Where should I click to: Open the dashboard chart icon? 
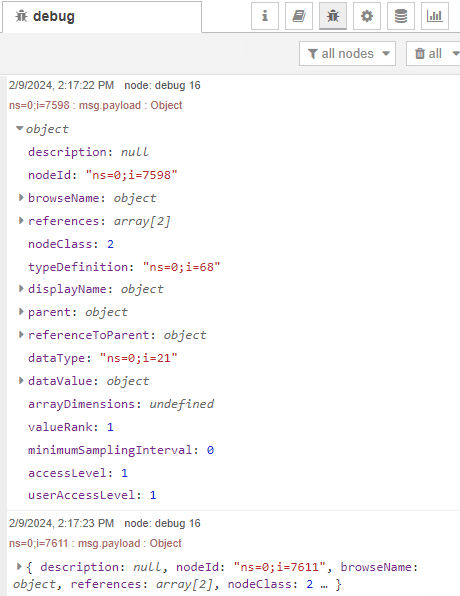click(x=435, y=16)
